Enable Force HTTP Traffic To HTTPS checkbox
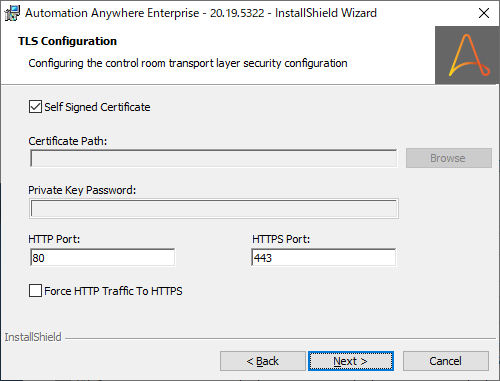This screenshot has width=500, height=381. pos(35,291)
